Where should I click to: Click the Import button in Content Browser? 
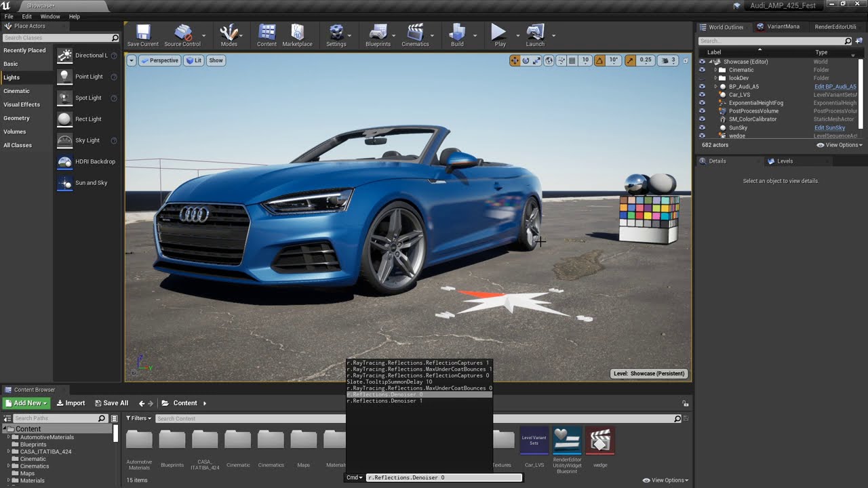(71, 403)
